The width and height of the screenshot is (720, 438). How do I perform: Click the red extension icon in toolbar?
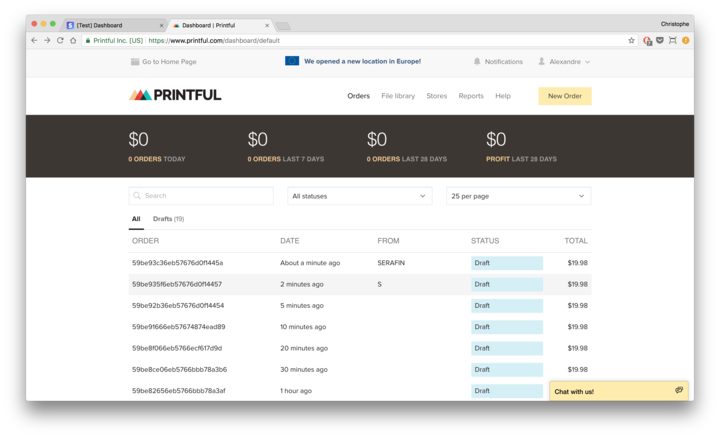[x=647, y=41]
